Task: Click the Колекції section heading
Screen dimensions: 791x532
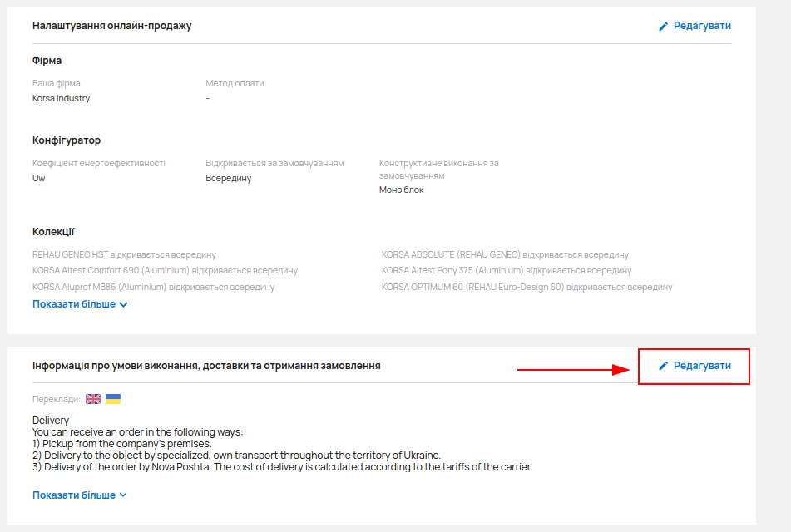Action: tap(53, 232)
